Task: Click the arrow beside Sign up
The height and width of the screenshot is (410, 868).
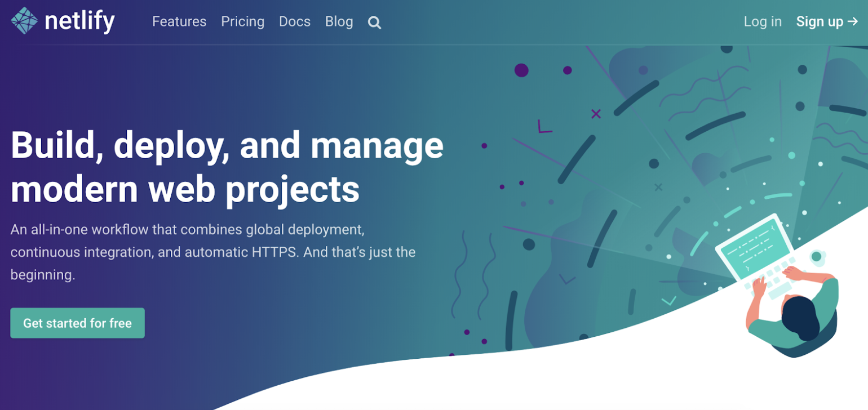Action: pos(852,22)
